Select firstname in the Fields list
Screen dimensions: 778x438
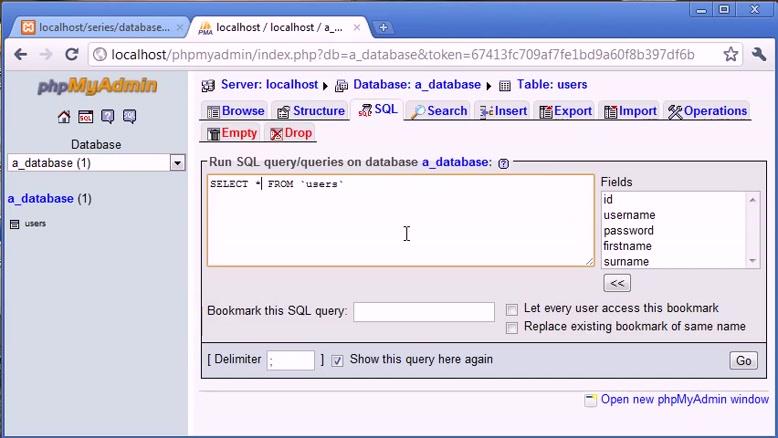(x=674, y=246)
